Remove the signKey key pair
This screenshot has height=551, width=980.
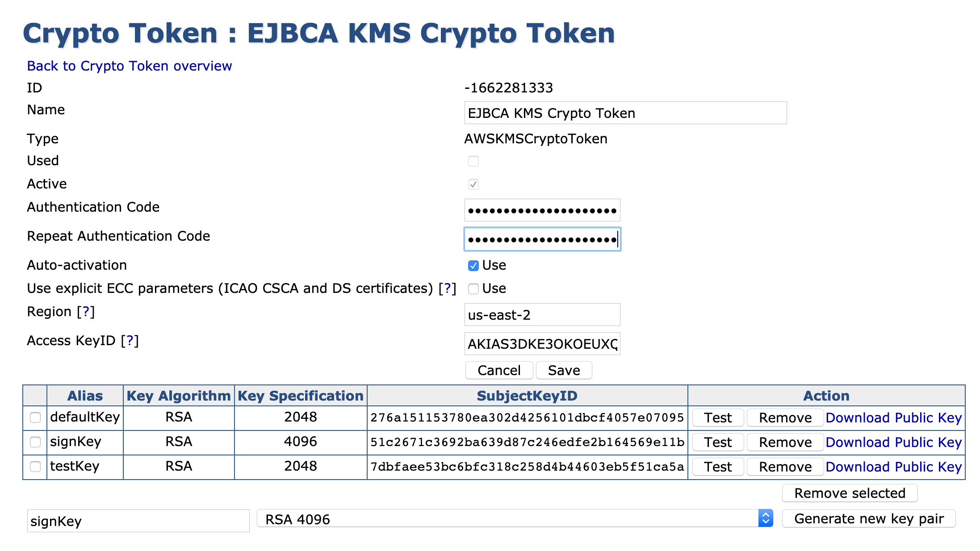(785, 442)
